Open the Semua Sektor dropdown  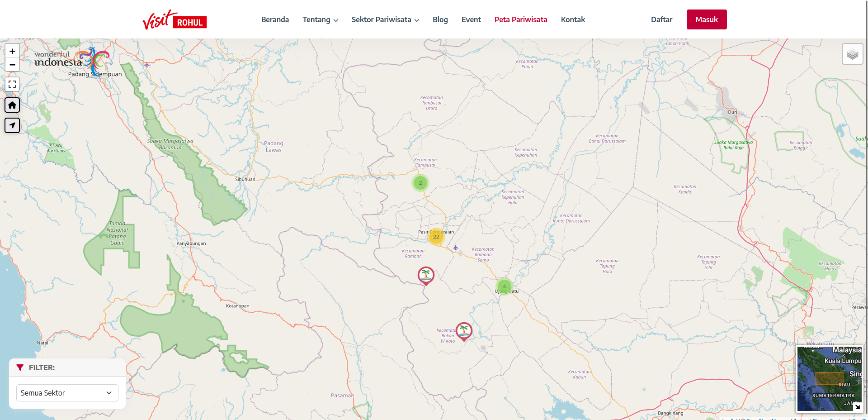(67, 393)
